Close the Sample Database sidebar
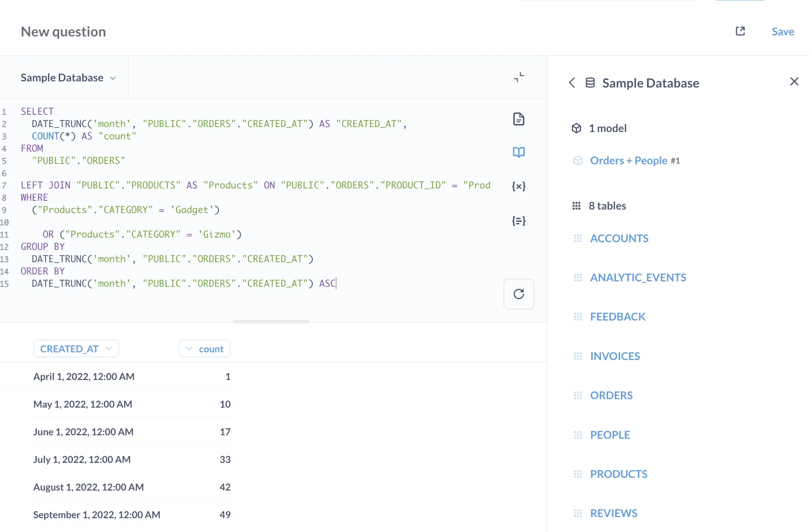The width and height of the screenshot is (809, 532). [x=794, y=81]
